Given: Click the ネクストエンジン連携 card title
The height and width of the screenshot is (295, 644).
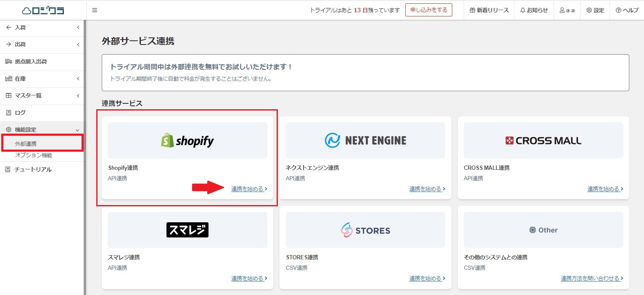Looking at the screenshot, I should click(312, 168).
